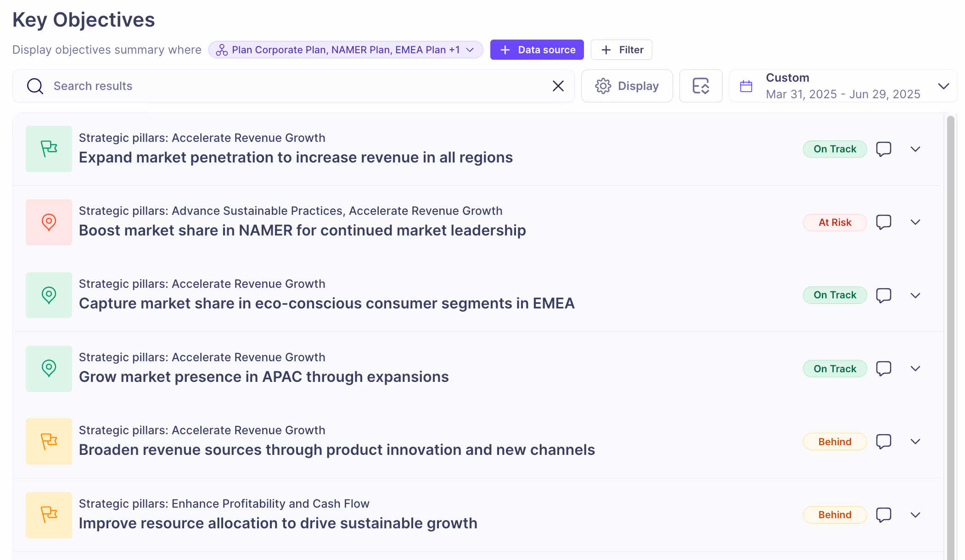Click the yellow flag icon for Broaden revenue sources
Viewport: 965px width, 560px height.
click(49, 442)
